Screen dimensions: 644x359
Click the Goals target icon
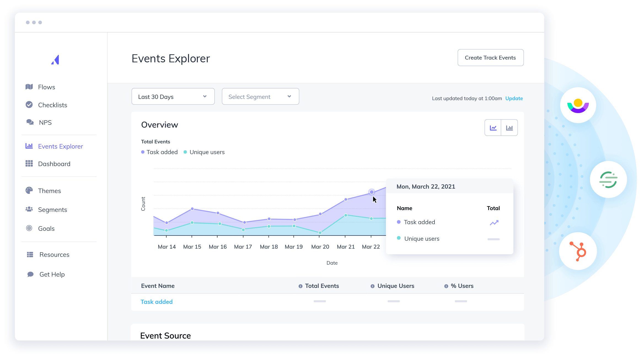pyautogui.click(x=29, y=228)
